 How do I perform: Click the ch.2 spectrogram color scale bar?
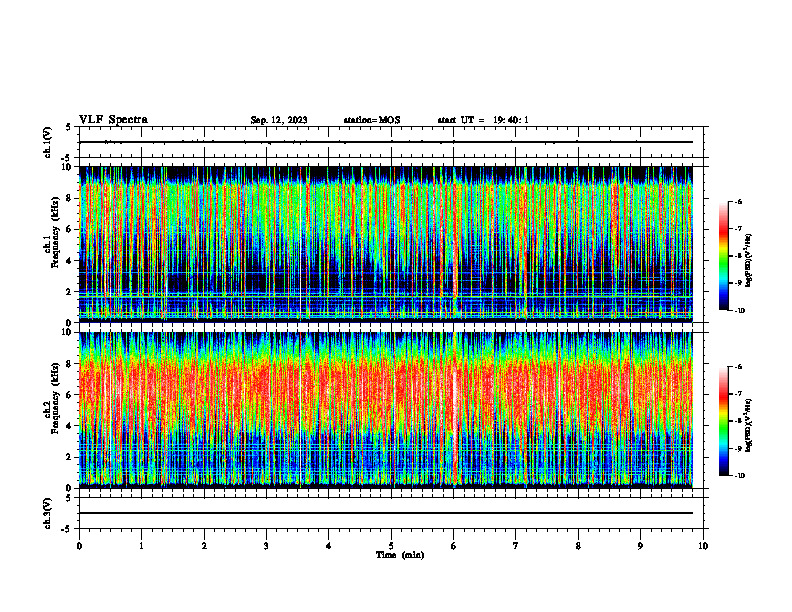point(724,421)
